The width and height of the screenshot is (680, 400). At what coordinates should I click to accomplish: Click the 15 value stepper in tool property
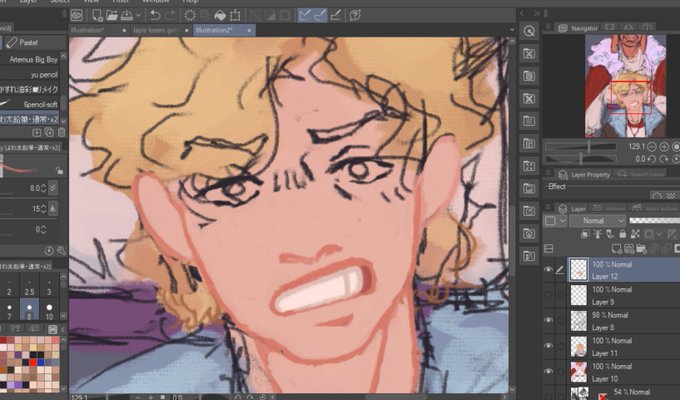tap(43, 209)
